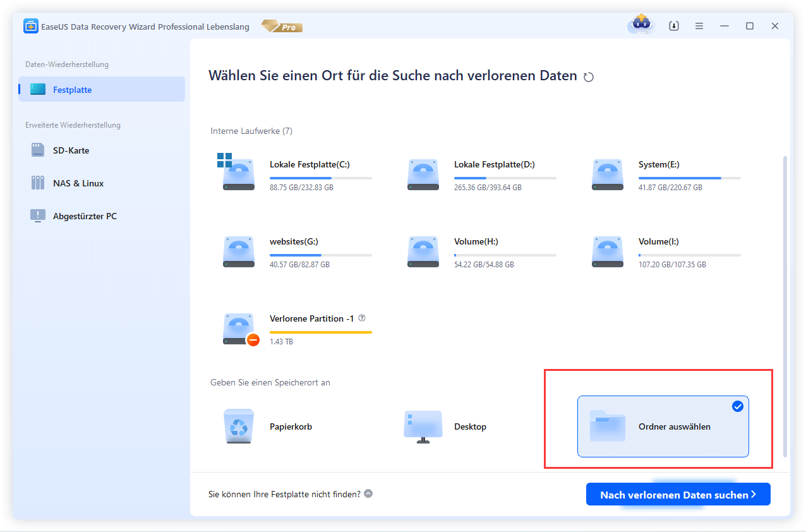Select the Volume(I:) drive icon
Viewport: 806px width, 532px height.
(608, 251)
